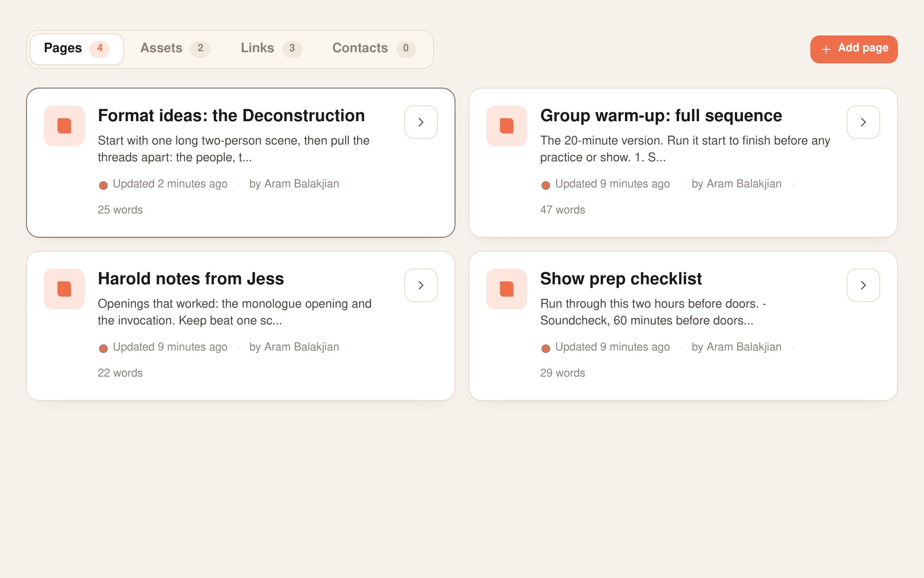Click author name on Group warm-up card
Image resolution: width=924 pixels, height=578 pixels.
[x=736, y=184]
